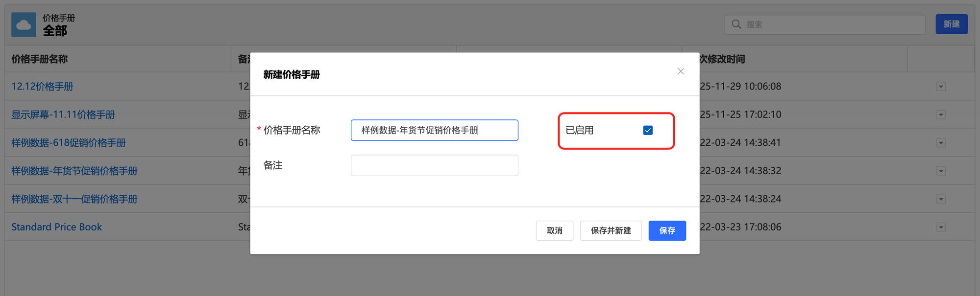
Task: Open row menu for Standard Price Book
Action: click(x=940, y=228)
